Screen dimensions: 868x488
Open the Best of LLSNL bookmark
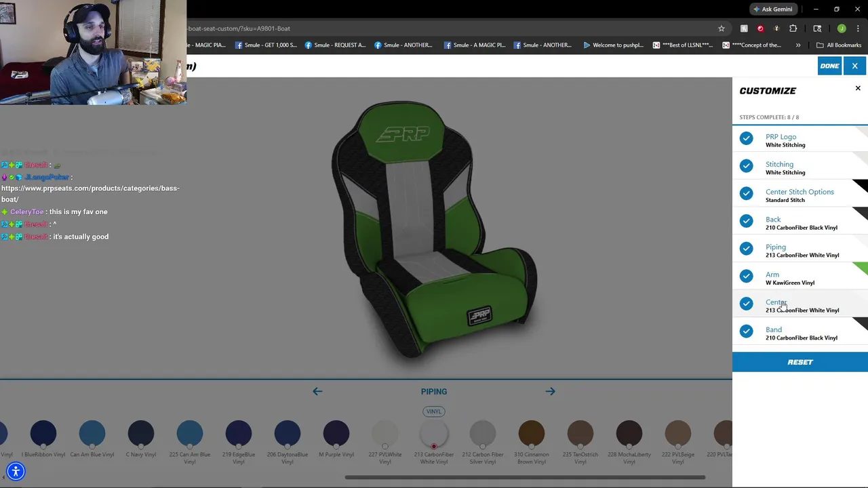(x=683, y=45)
